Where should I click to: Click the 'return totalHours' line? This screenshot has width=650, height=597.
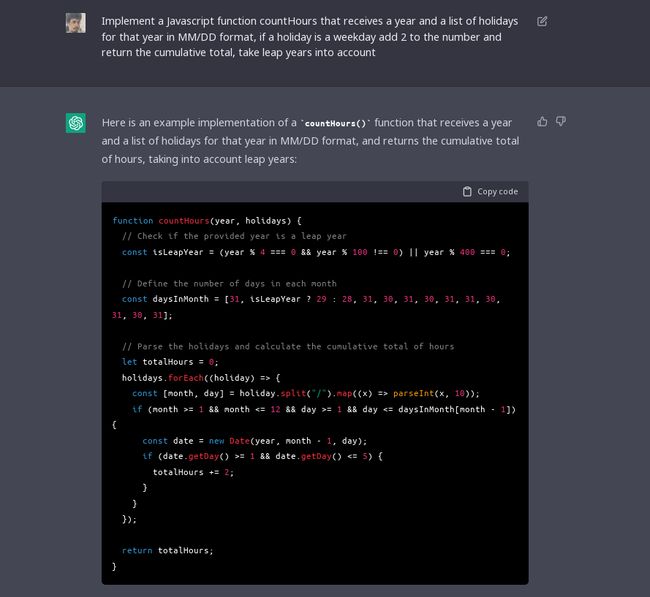167,550
